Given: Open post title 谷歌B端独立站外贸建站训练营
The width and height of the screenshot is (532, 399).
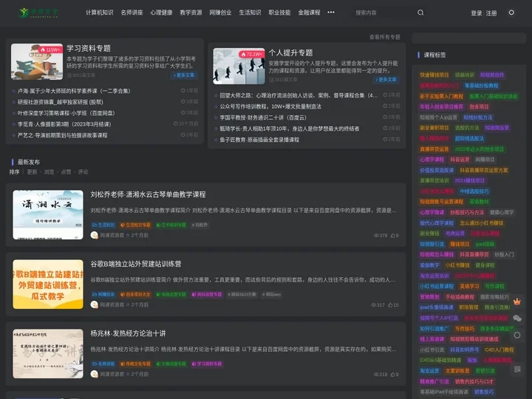Looking at the screenshot, I should click(136, 264).
